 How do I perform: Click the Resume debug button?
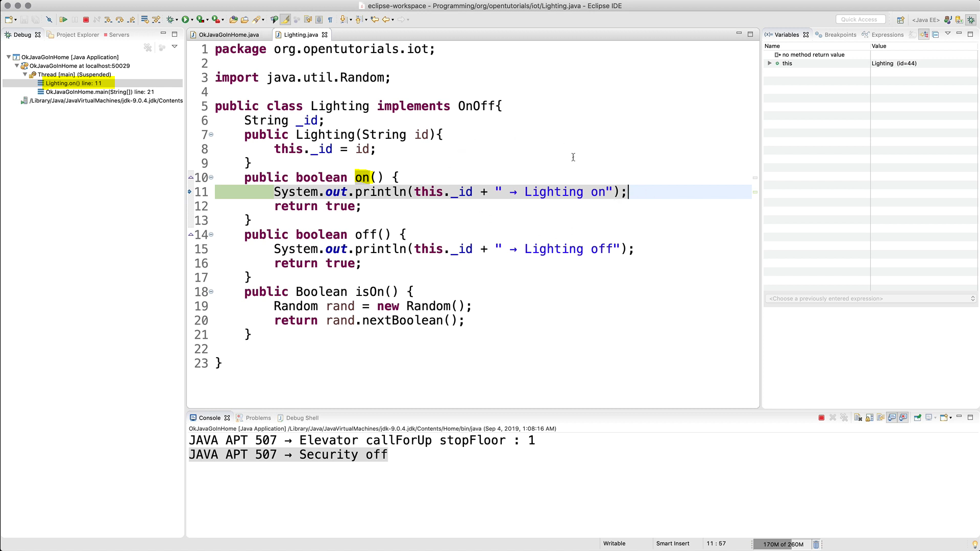click(63, 20)
